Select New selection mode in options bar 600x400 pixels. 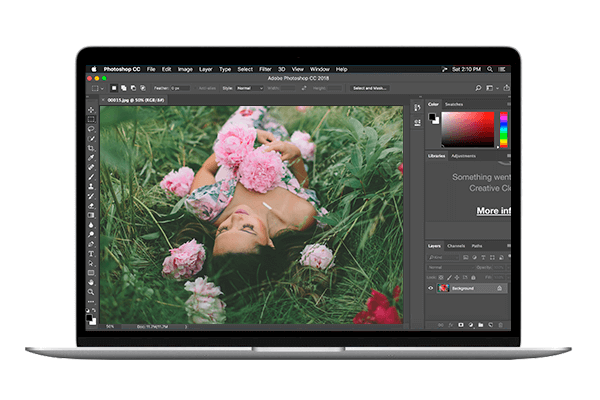pos(114,88)
